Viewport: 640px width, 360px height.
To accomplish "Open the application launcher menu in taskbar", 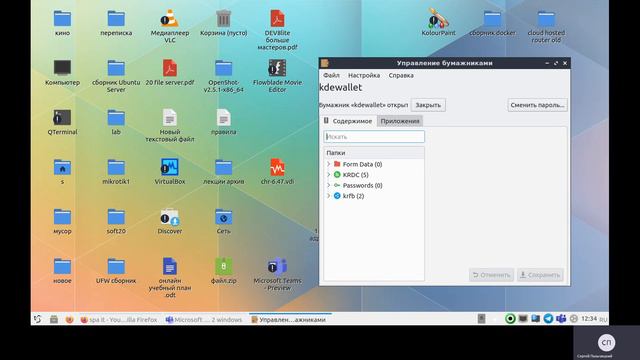I will click(38, 319).
